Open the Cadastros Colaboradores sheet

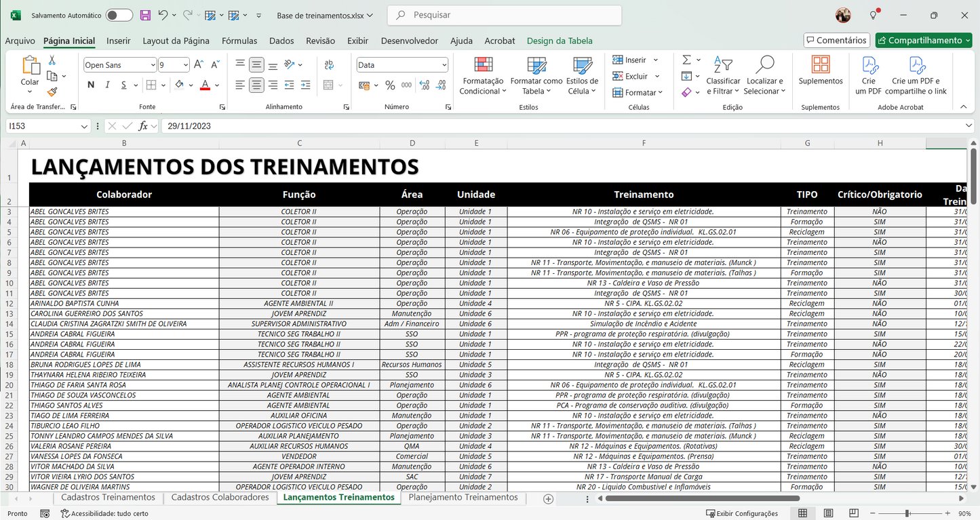tap(220, 497)
